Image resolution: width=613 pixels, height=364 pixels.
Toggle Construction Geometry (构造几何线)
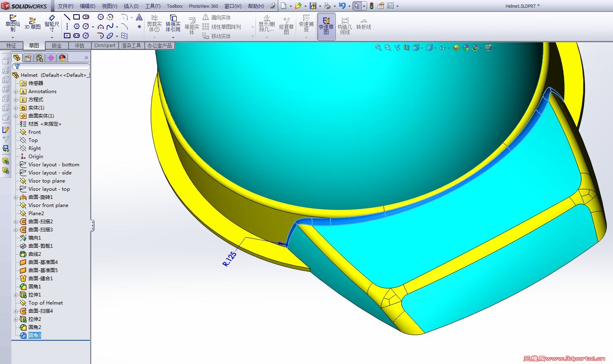[345, 26]
